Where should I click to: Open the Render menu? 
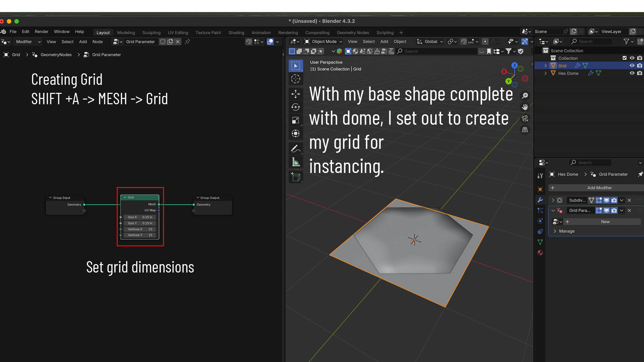42,32
